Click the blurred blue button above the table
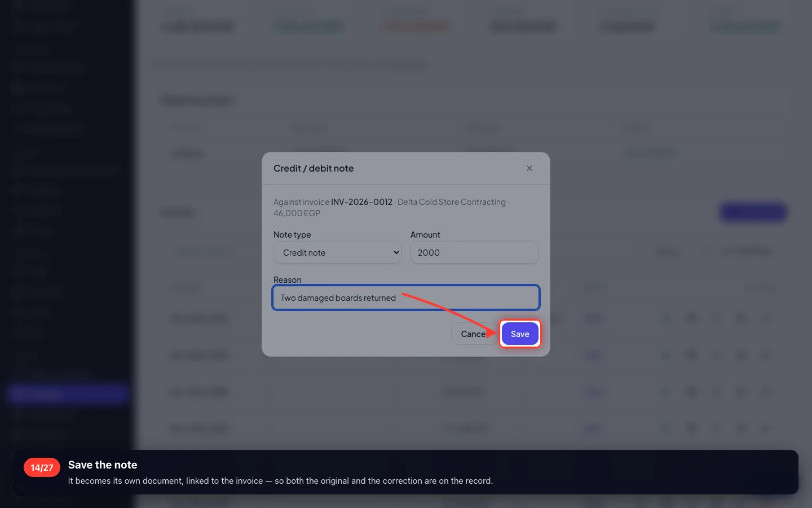Image resolution: width=812 pixels, height=508 pixels. point(753,212)
